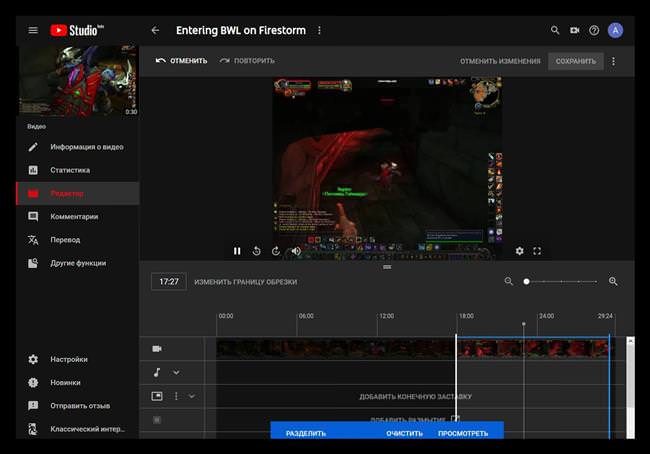Click the video track filmstrip
The height and width of the screenshot is (454, 650).
413,349
